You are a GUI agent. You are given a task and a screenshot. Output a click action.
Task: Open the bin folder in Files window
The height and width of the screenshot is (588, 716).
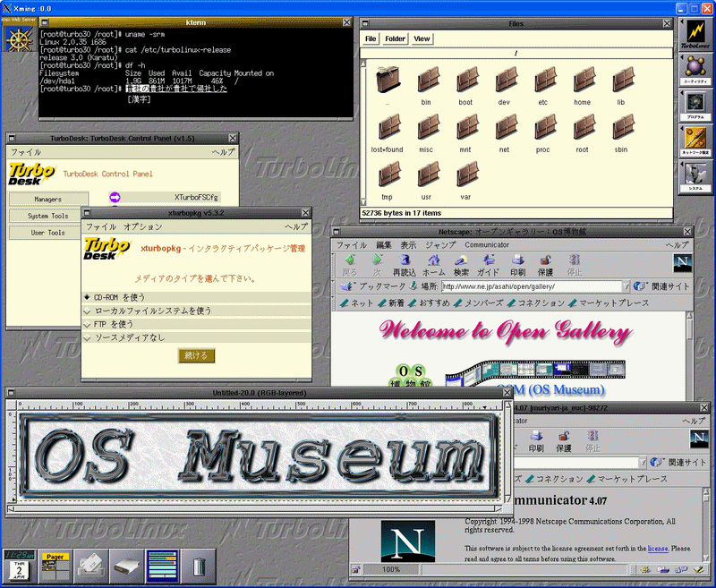point(428,80)
